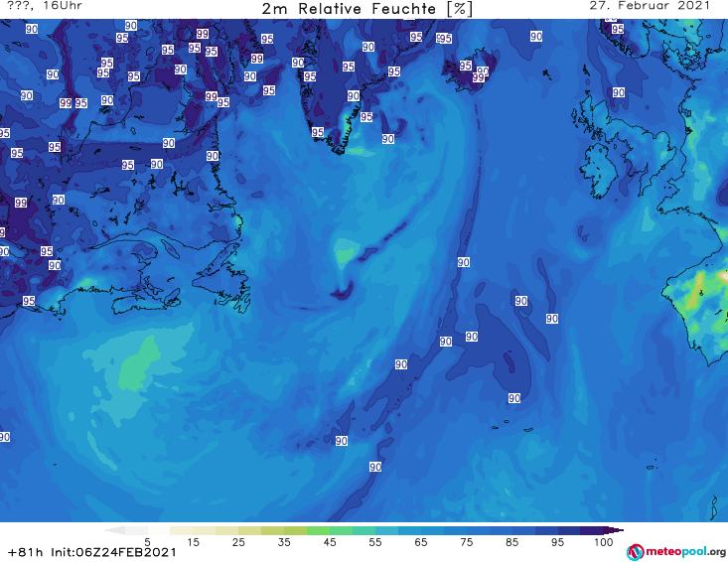Click the '95' contour label at Greenland's southern tip
This screenshot has height=562, width=728.
pos(318,132)
